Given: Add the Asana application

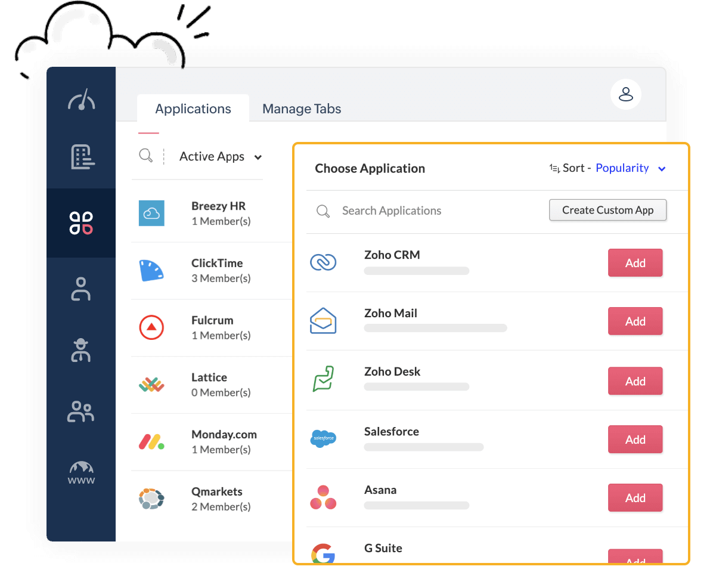Looking at the screenshot, I should point(635,498).
